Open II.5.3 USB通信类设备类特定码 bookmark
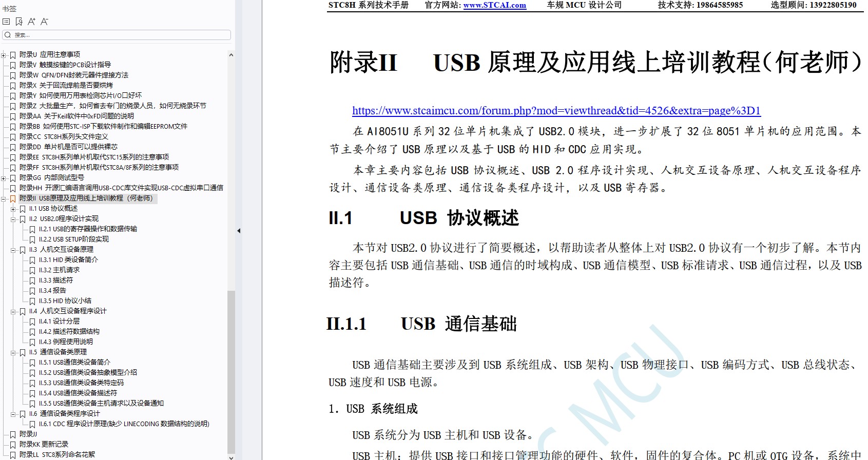The width and height of the screenshot is (868, 460). click(x=81, y=383)
